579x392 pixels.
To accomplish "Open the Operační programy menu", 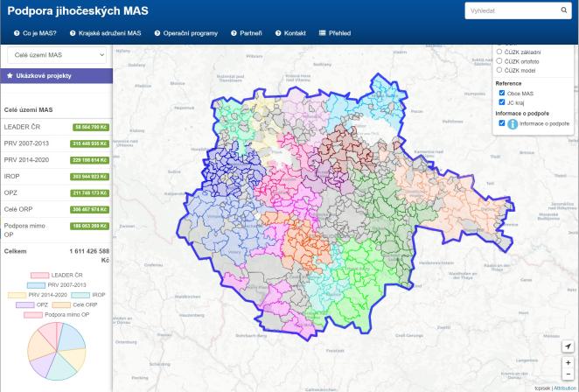I will (x=186, y=33).
